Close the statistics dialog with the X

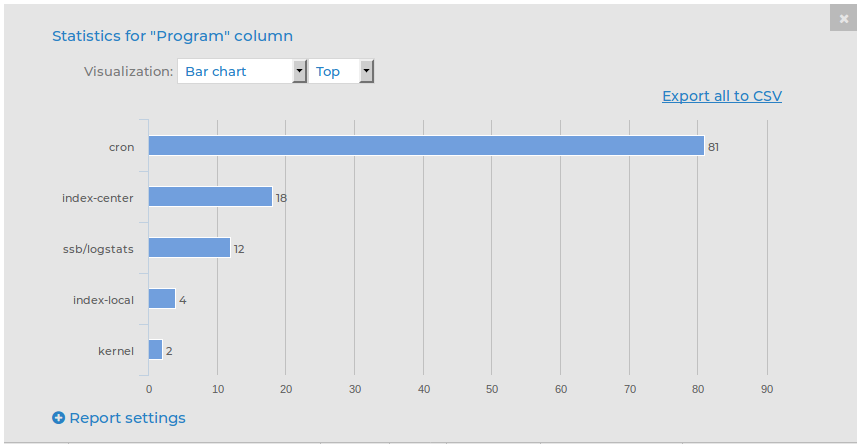tap(845, 18)
